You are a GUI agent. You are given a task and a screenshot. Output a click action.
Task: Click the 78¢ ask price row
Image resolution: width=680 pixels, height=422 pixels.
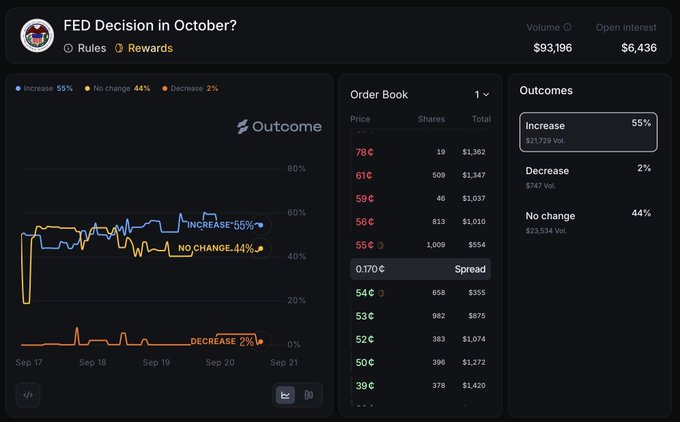[x=420, y=152]
